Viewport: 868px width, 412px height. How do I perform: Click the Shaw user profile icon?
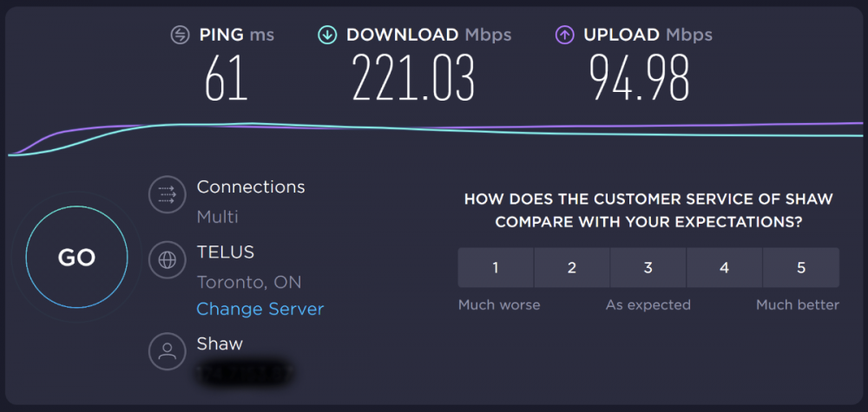click(x=166, y=350)
